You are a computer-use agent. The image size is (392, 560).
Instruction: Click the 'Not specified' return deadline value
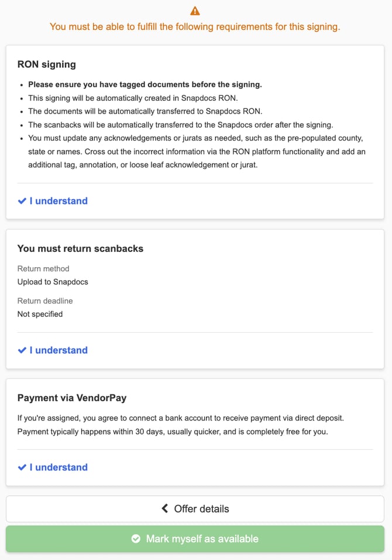pos(40,314)
